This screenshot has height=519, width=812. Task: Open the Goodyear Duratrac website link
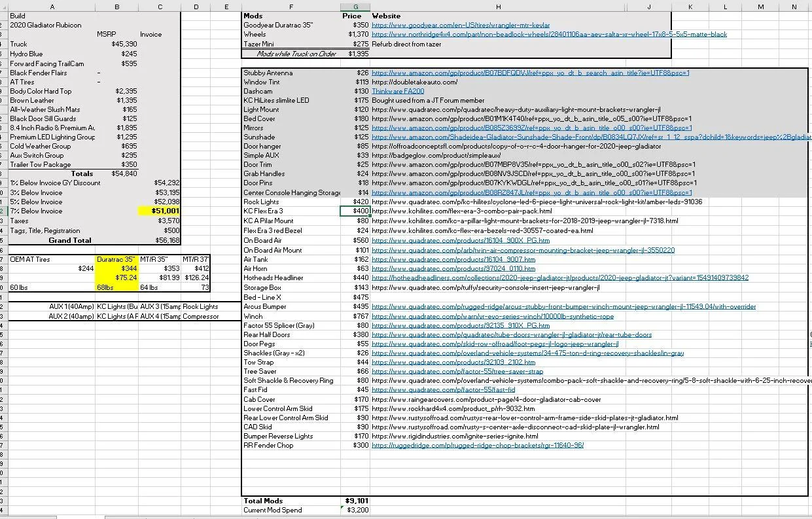coord(461,25)
